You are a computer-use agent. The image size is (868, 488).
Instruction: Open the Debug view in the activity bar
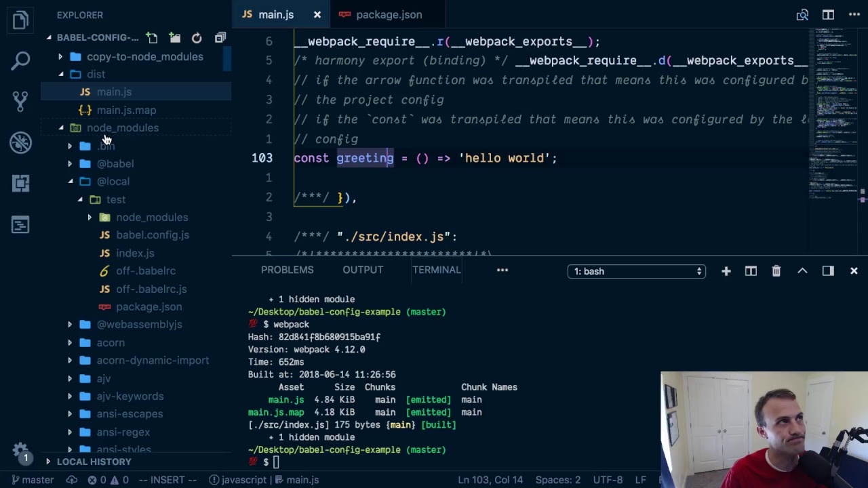tap(20, 142)
